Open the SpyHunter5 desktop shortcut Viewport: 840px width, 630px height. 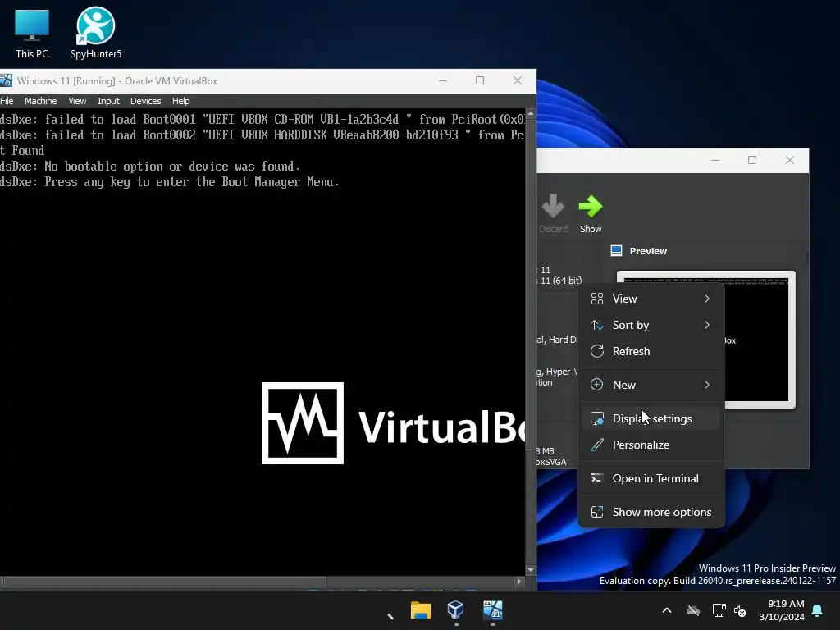tap(96, 33)
